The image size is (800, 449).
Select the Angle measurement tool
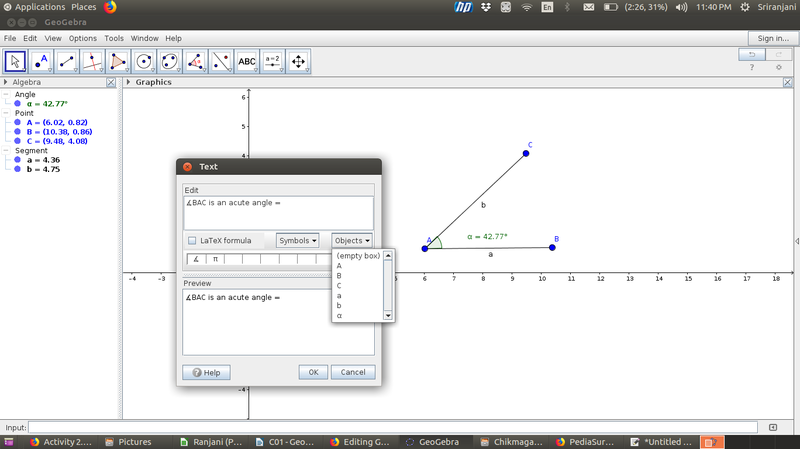coord(195,62)
